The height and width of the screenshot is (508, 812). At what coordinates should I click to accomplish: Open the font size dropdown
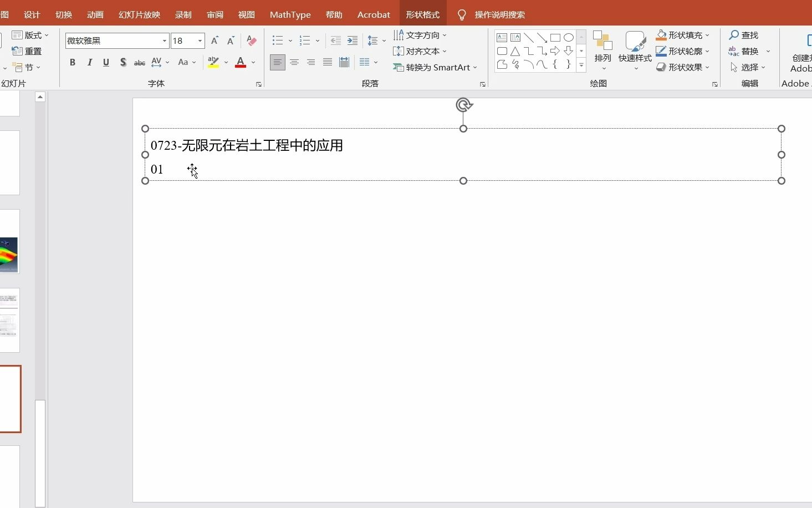tap(200, 40)
